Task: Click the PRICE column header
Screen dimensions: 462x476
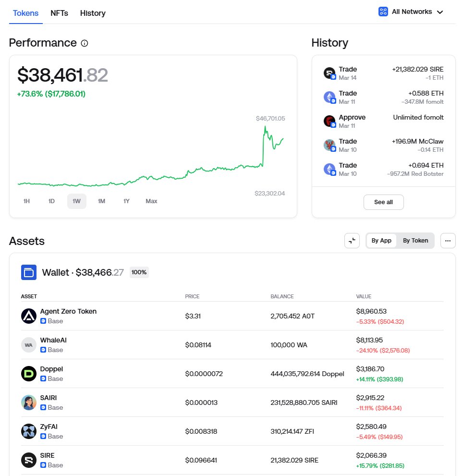Action: pos(192,296)
